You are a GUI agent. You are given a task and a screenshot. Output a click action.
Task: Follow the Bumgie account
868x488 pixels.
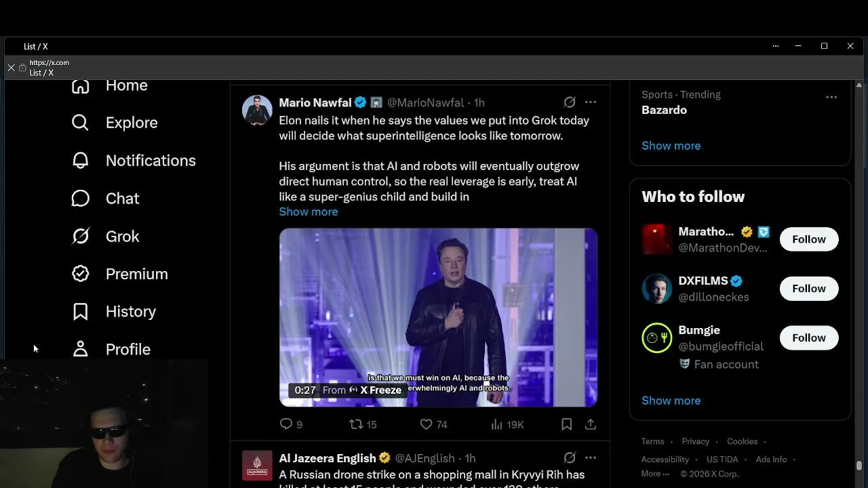coord(809,338)
